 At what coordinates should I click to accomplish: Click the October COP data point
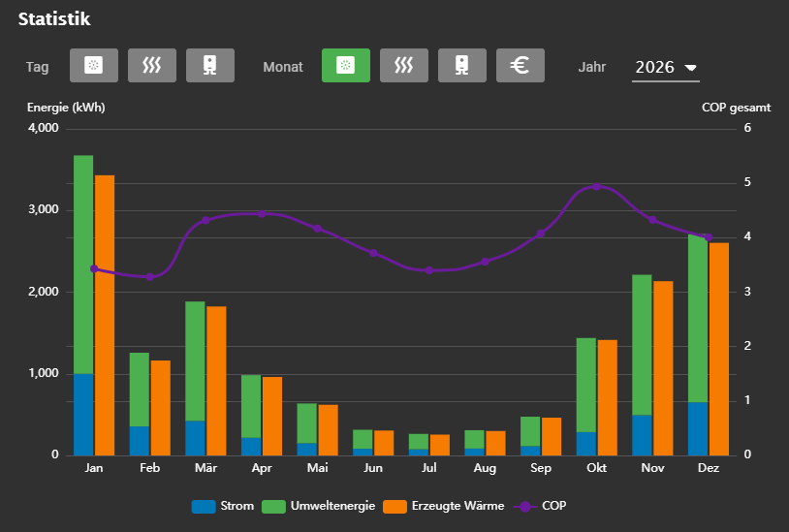597,187
